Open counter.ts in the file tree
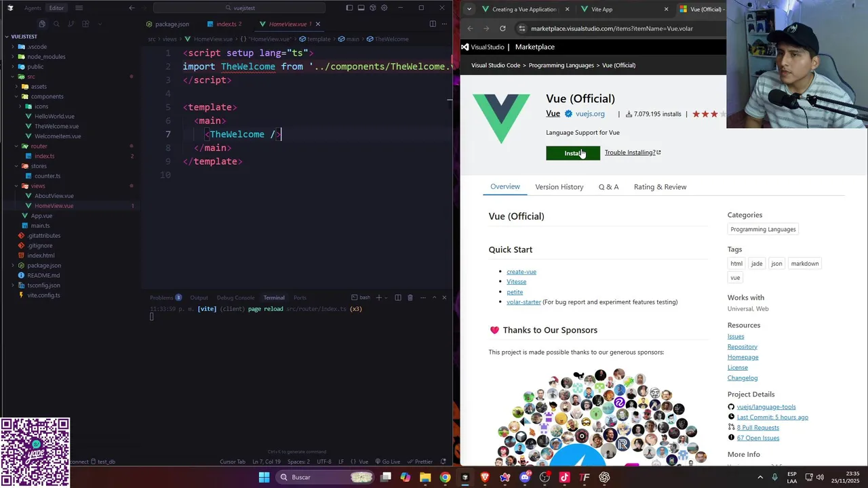This screenshot has height=488, width=868. 47,176
